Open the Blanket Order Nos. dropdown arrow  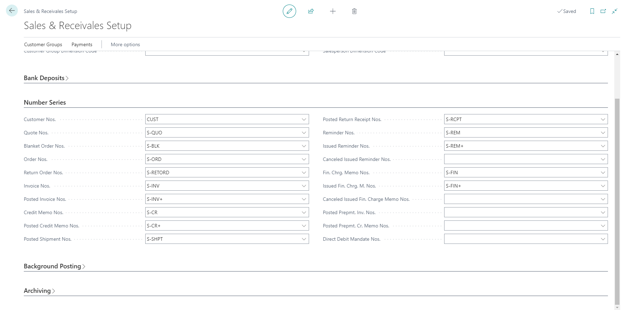tap(304, 146)
